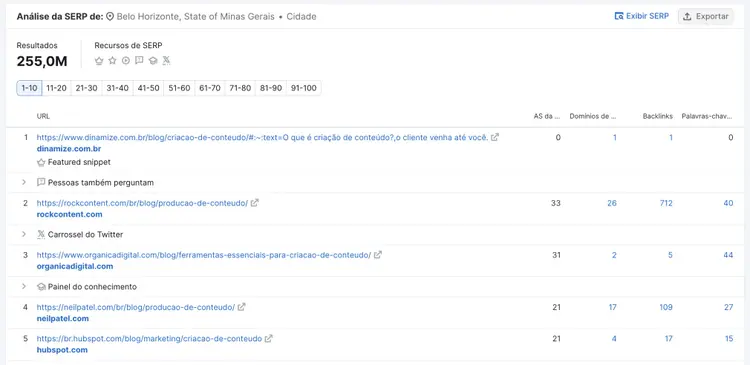This screenshot has height=365, width=750.
Task: Click the hubspot.com domain link
Action: (62, 350)
